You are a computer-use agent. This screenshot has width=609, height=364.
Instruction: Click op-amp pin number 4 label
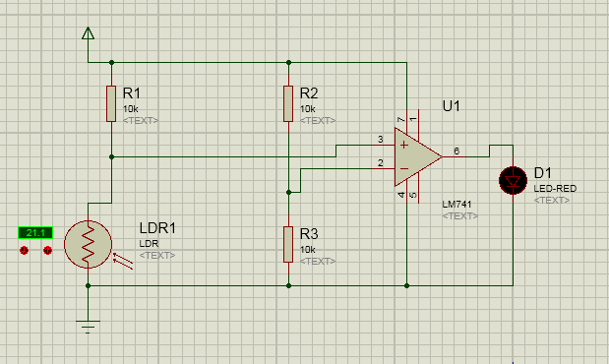401,195
